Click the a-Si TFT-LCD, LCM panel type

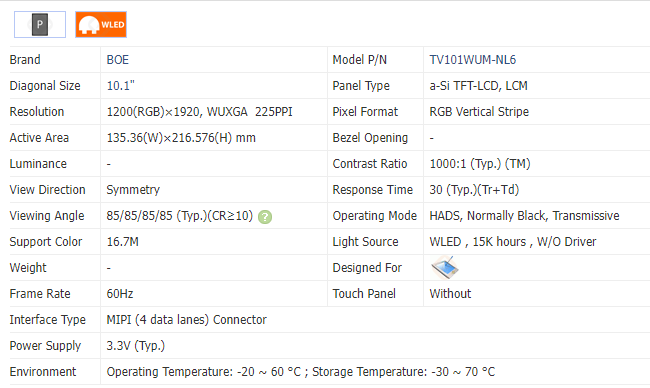pos(478,86)
